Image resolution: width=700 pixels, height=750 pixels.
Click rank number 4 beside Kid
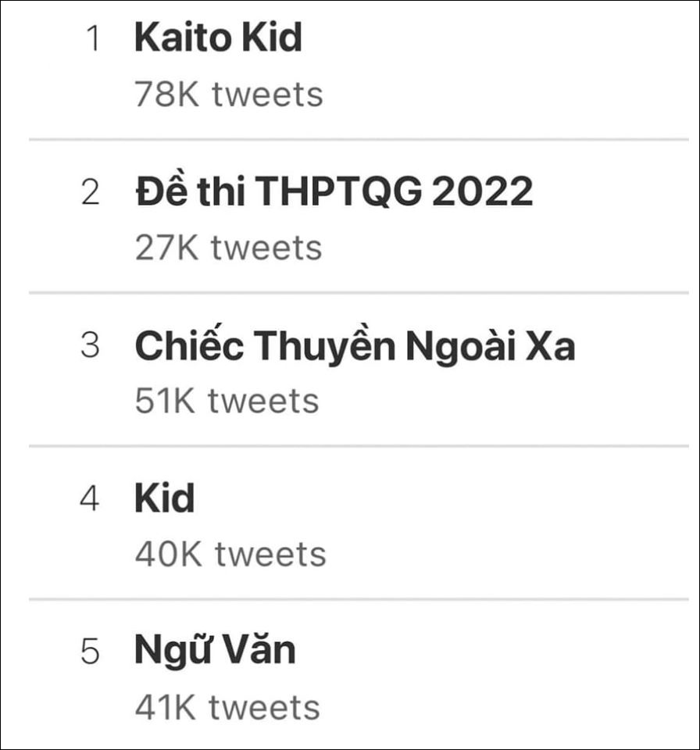(91, 498)
